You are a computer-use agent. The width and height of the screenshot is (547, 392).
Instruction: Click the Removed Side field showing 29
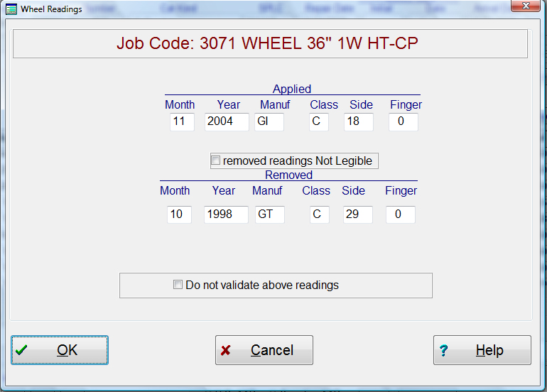tap(357, 214)
